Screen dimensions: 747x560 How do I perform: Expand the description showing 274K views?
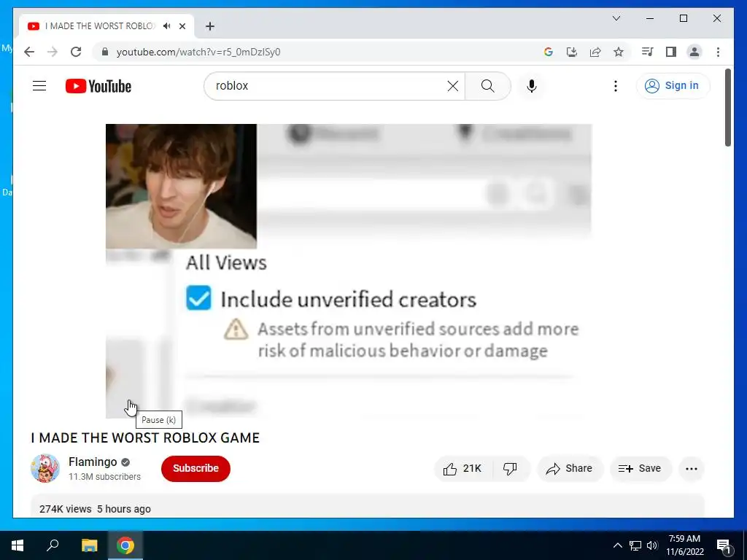pos(368,506)
